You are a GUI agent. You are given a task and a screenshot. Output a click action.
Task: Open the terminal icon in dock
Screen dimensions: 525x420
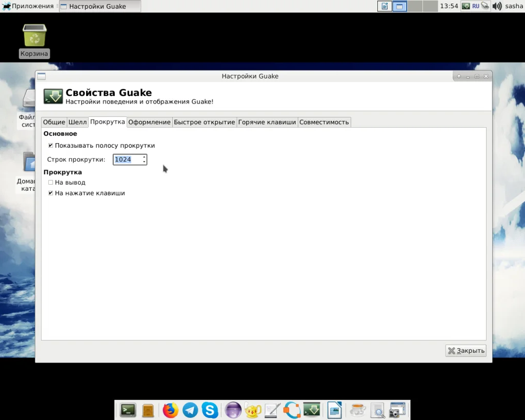(x=128, y=410)
